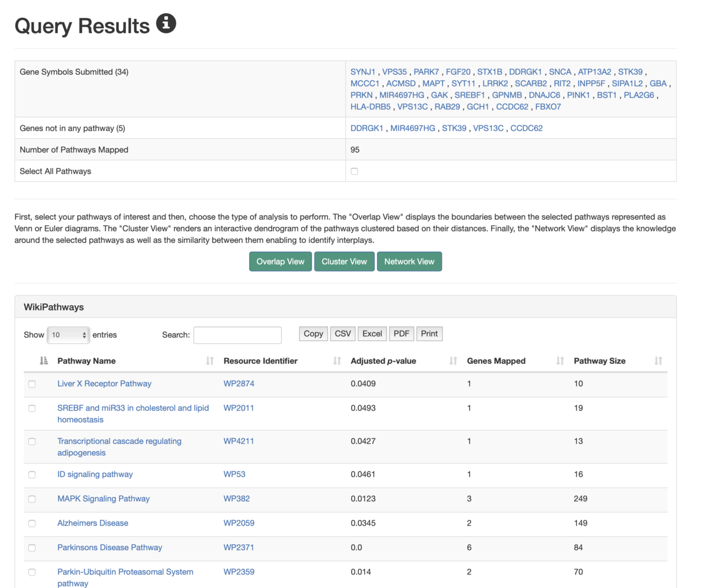Open the FBXO7 gene link
The height and width of the screenshot is (588, 707).
[547, 107]
